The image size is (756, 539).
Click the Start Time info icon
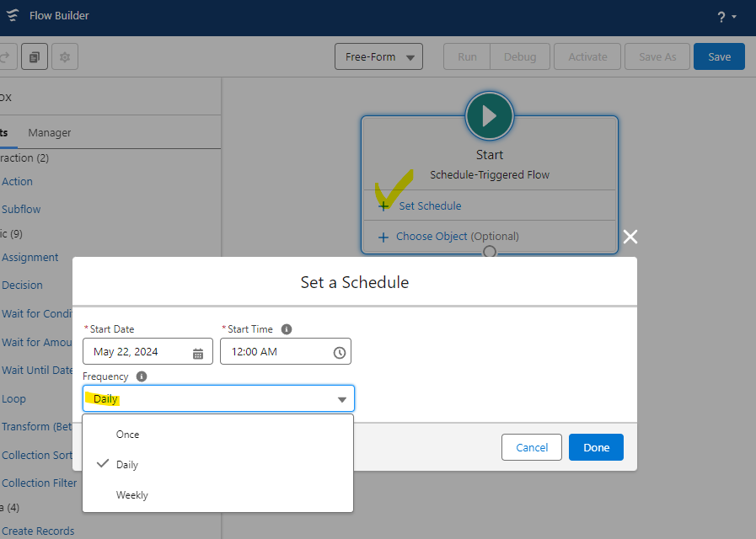click(x=287, y=329)
